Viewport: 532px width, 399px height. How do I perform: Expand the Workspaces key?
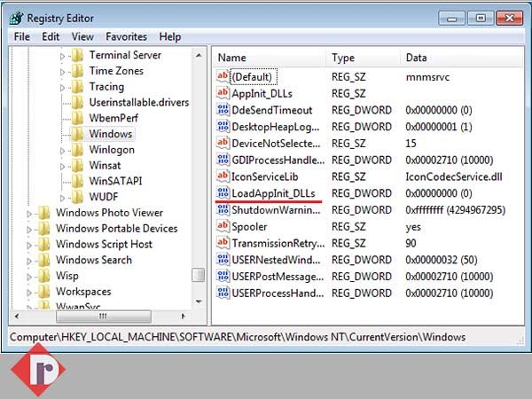coord(29,293)
